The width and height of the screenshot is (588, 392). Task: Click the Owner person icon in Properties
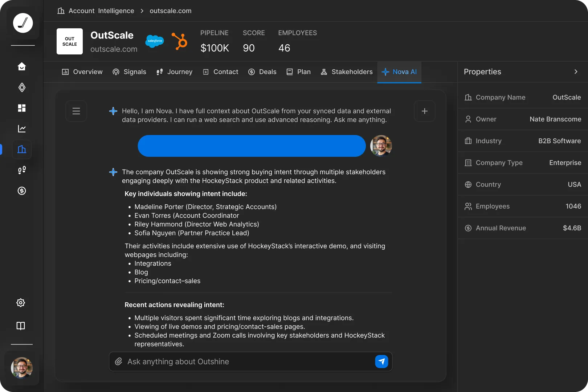tap(468, 119)
